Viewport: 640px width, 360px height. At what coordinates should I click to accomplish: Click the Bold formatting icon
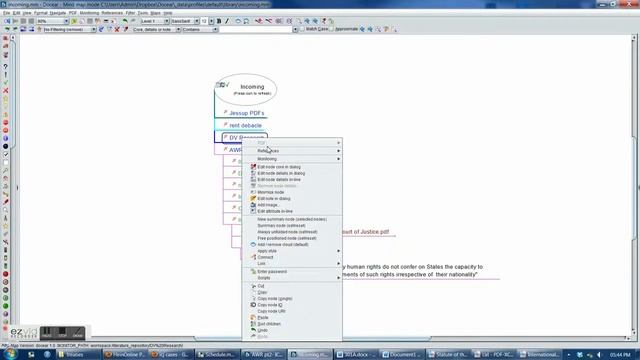[219, 21]
